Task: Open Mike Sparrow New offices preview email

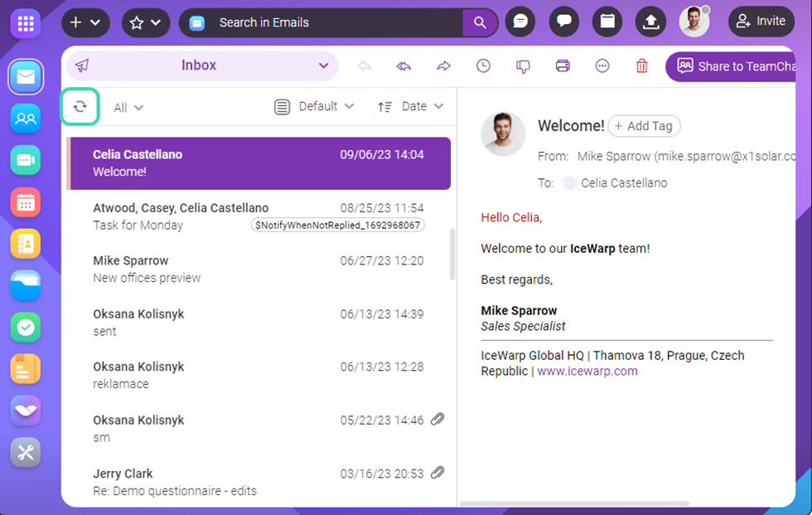Action: [x=259, y=270]
